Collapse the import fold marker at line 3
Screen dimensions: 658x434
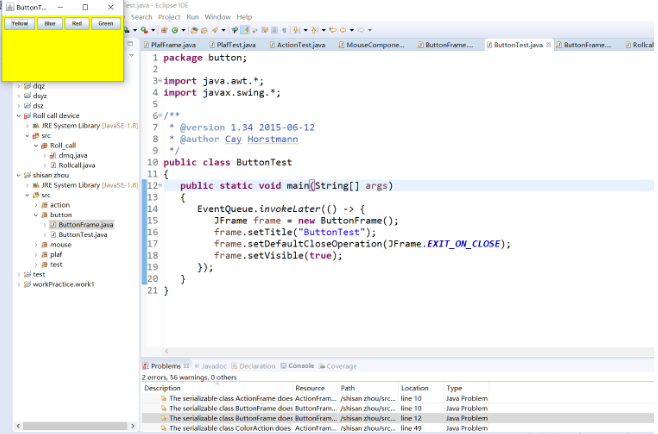160,81
